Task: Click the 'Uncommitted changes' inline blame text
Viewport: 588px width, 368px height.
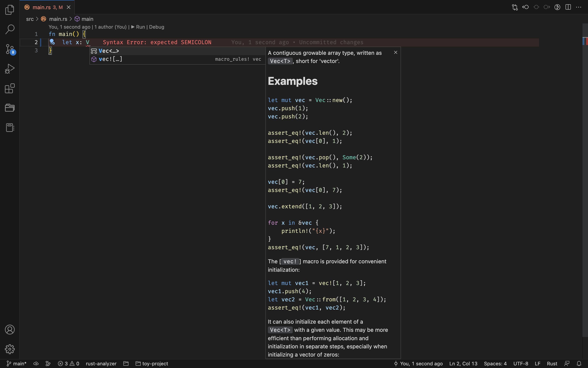Action: [x=331, y=42]
